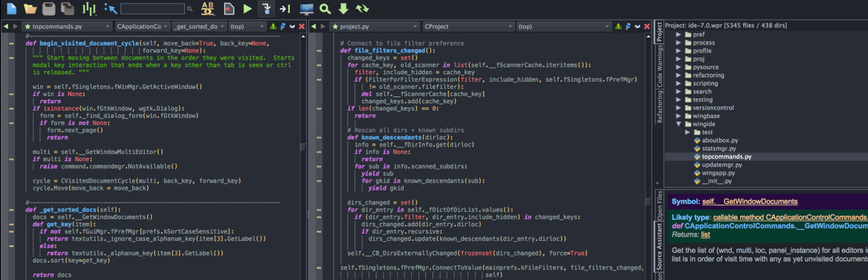This screenshot has height=280, width=868.
Task: Click the green Run/Debug play icon
Action: pyautogui.click(x=247, y=8)
